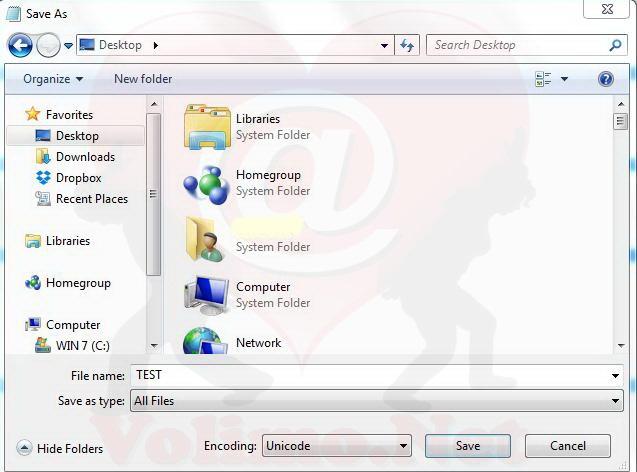Select the Network globe icon

205,343
